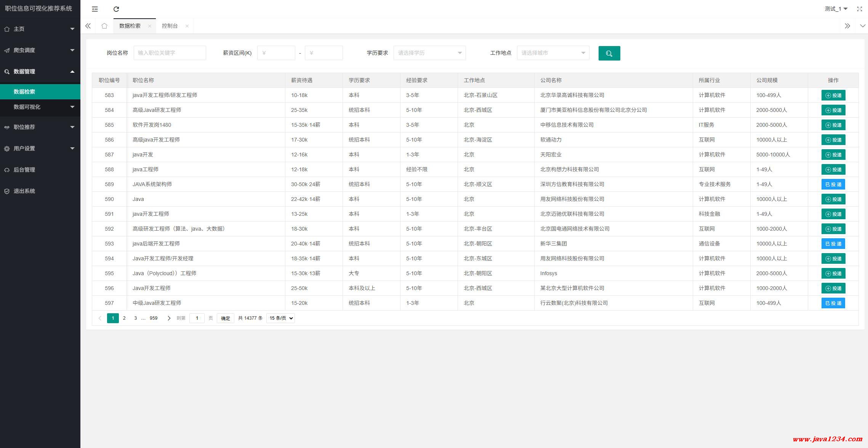Open the 15 条/页 page size selector

[280, 318]
